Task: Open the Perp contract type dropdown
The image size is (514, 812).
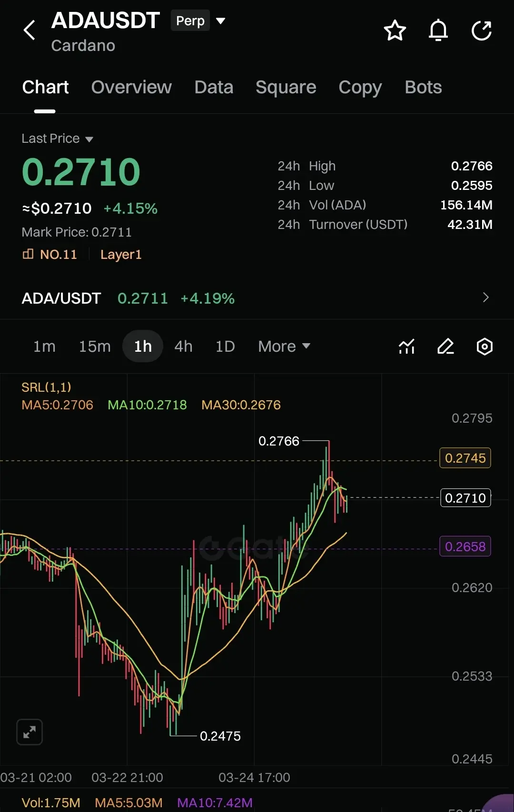Action: (x=198, y=21)
